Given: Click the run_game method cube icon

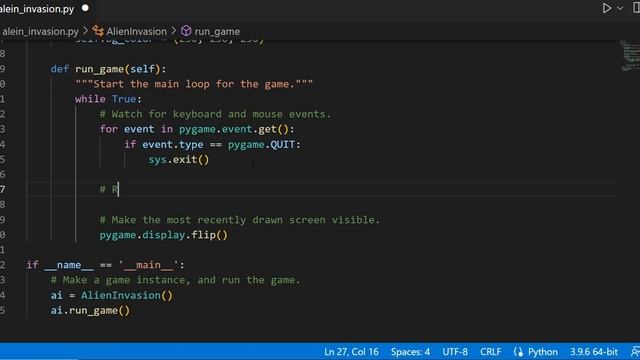Looking at the screenshot, I should (x=186, y=31).
